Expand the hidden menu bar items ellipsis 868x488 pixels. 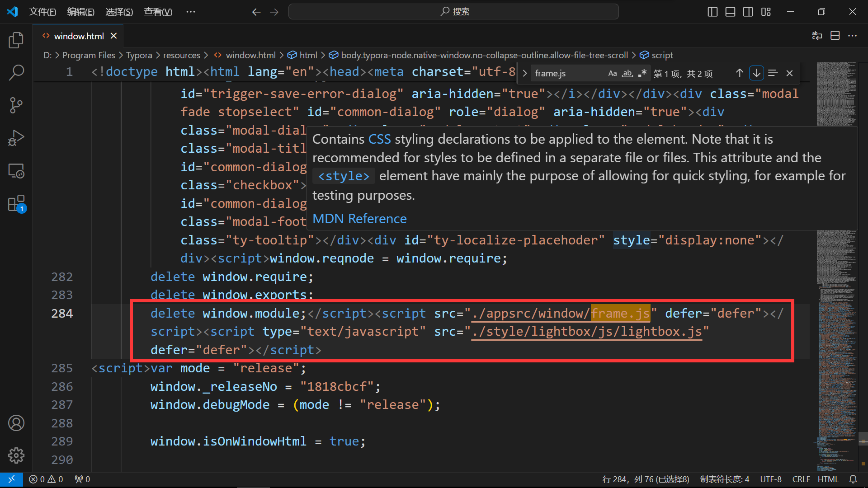(x=191, y=12)
